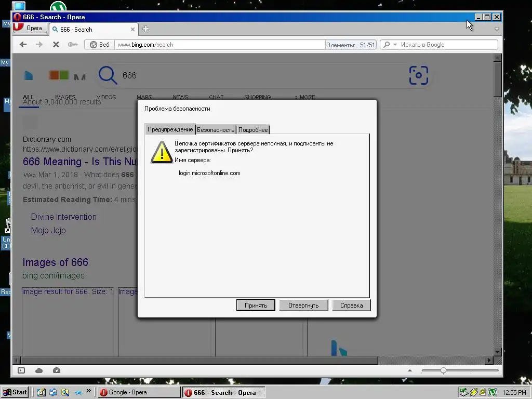532x399 pixels.
Task: Expand the closed tabs list arrow
Action: [497, 29]
